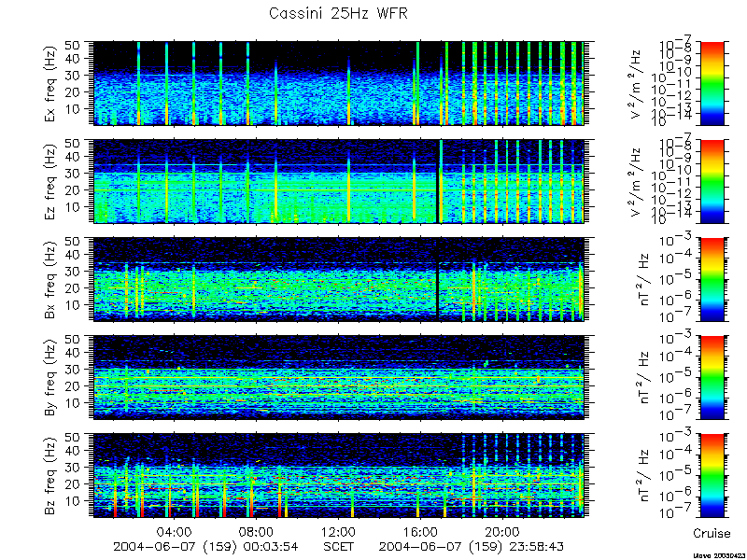Screen dimensions: 747x560
Task: Click the 10⁻³ top value on the Bx color scale
Action: 676,241
